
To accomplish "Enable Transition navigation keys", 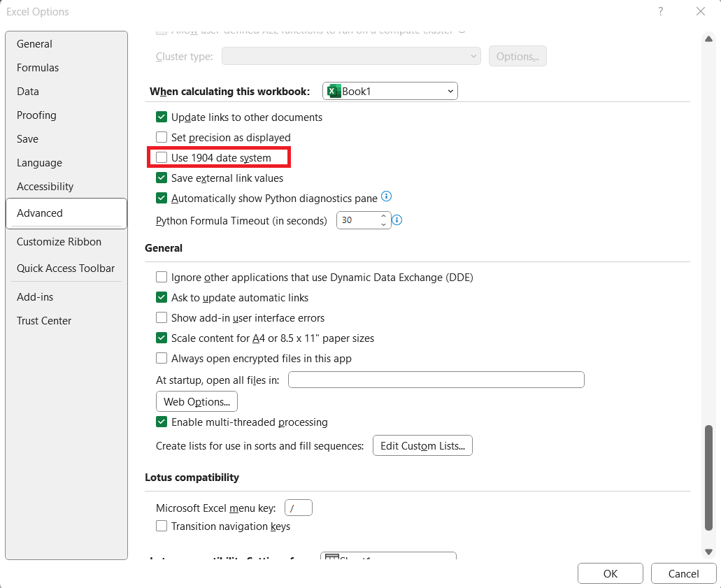I will tap(162, 526).
